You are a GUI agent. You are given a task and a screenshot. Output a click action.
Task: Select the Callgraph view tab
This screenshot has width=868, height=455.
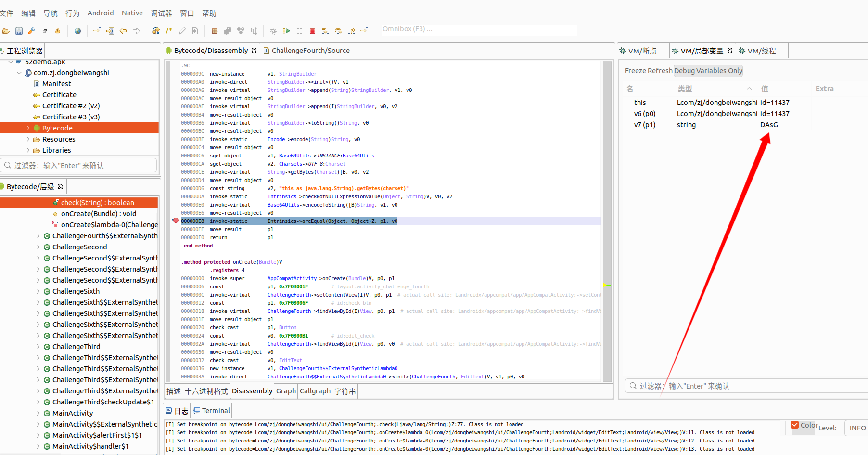coord(315,391)
